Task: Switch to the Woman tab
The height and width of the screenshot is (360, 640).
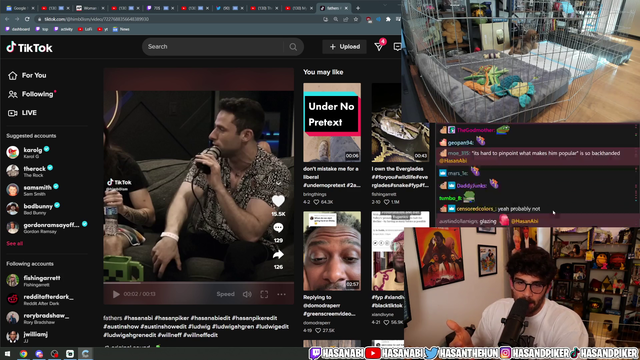Action: point(89,8)
